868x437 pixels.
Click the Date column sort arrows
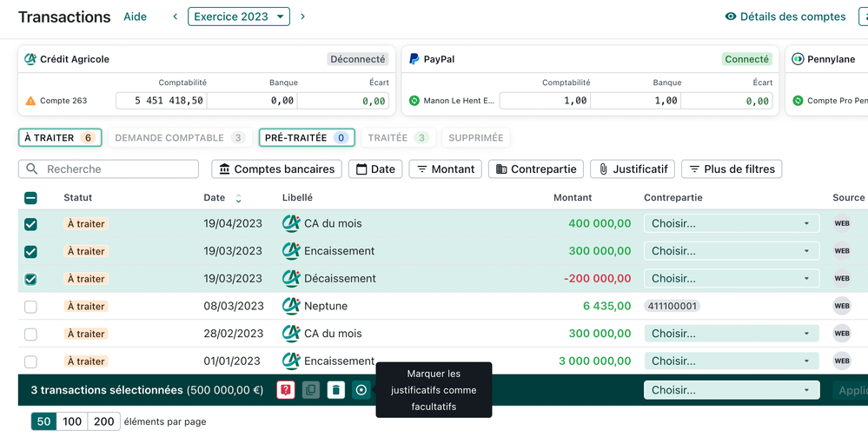239,198
